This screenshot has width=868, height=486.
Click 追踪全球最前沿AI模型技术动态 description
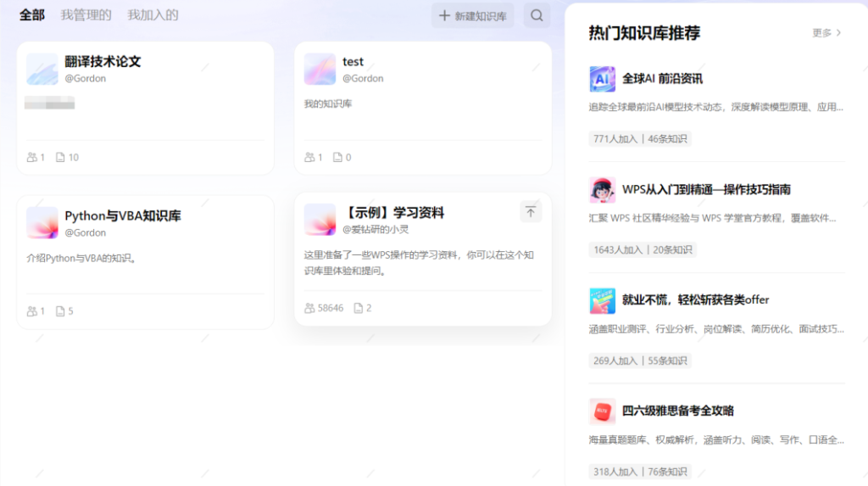click(715, 107)
